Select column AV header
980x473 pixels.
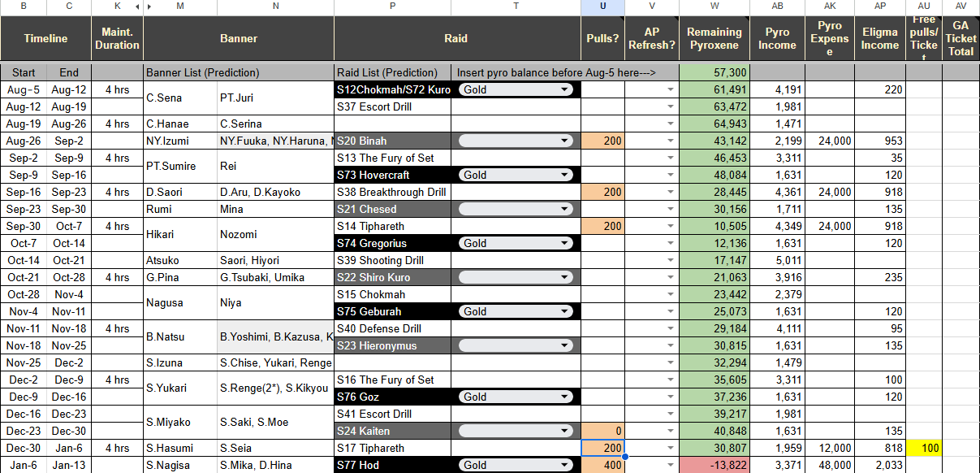(x=961, y=7)
